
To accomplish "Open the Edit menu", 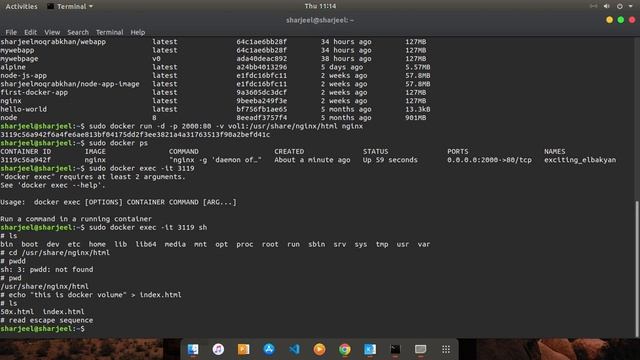I will click(x=30, y=32).
